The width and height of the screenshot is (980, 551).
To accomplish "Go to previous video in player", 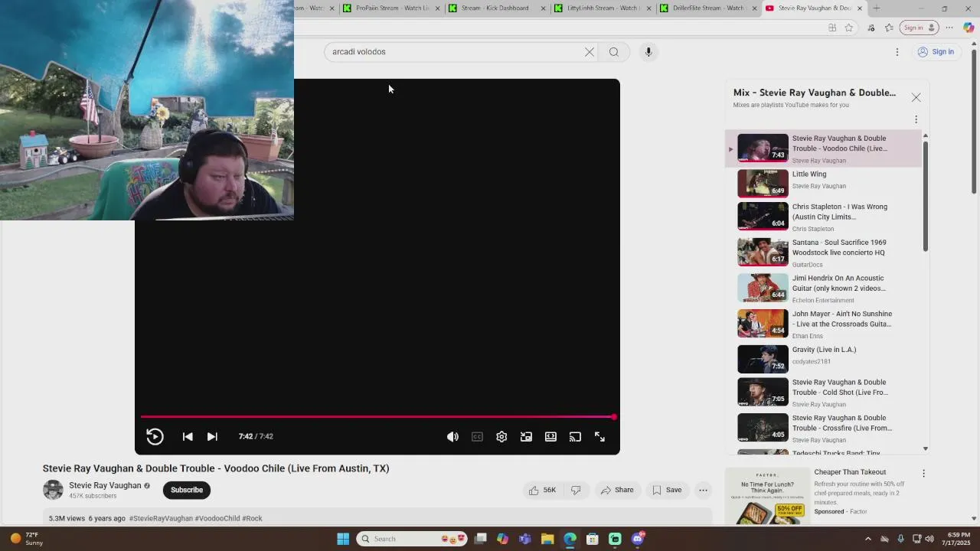I will (x=188, y=436).
